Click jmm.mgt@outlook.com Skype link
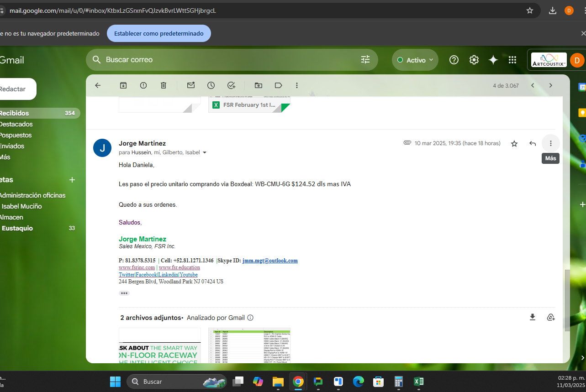 (x=270, y=261)
